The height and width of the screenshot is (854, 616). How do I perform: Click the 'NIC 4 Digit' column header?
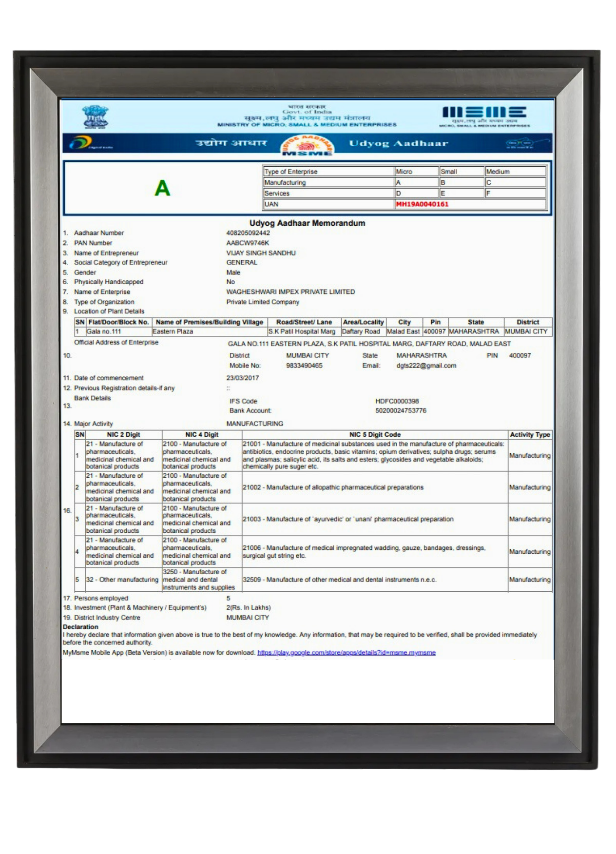click(202, 435)
